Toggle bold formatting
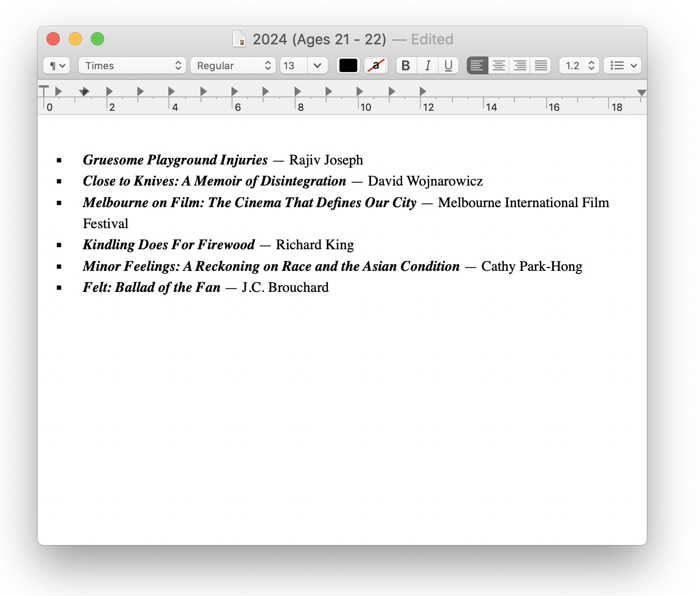700x596 pixels. point(406,65)
